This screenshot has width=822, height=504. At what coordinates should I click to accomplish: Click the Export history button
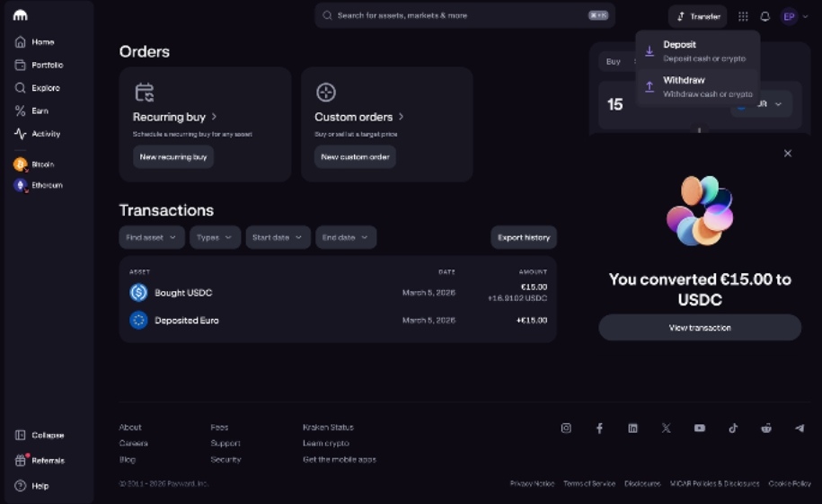tap(524, 237)
